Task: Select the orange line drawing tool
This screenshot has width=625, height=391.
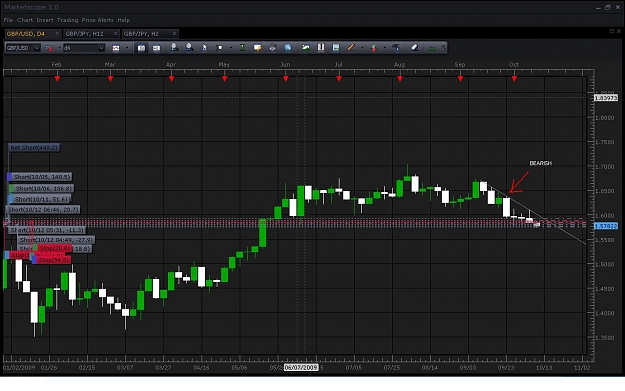Action: [x=351, y=48]
